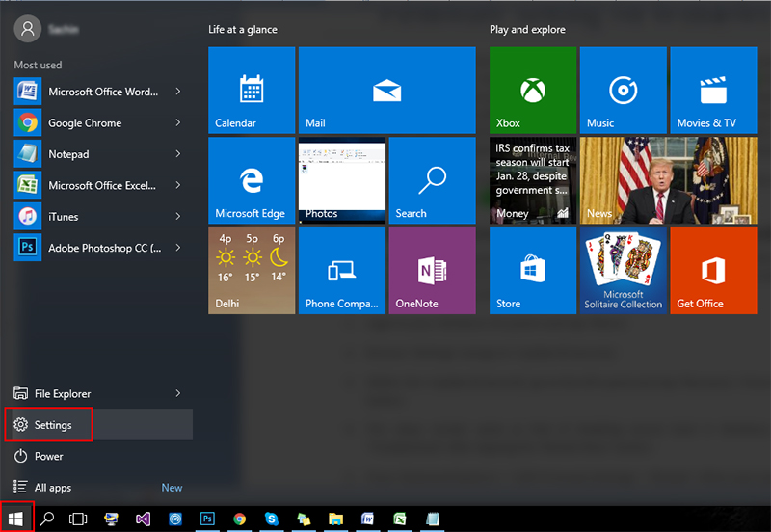This screenshot has height=532, width=771.
Task: Launch the Xbox tile
Action: [533, 90]
